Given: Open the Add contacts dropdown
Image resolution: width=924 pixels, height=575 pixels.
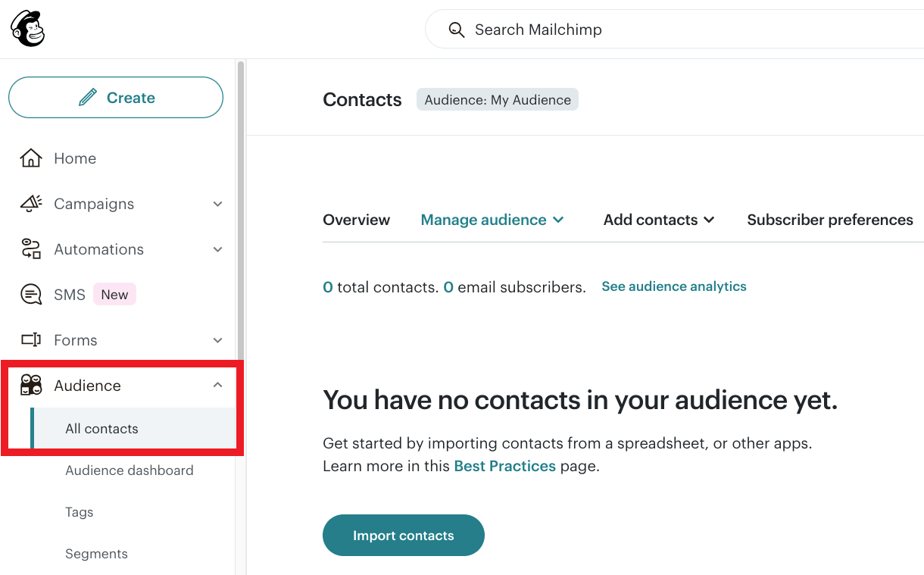Looking at the screenshot, I should point(659,220).
